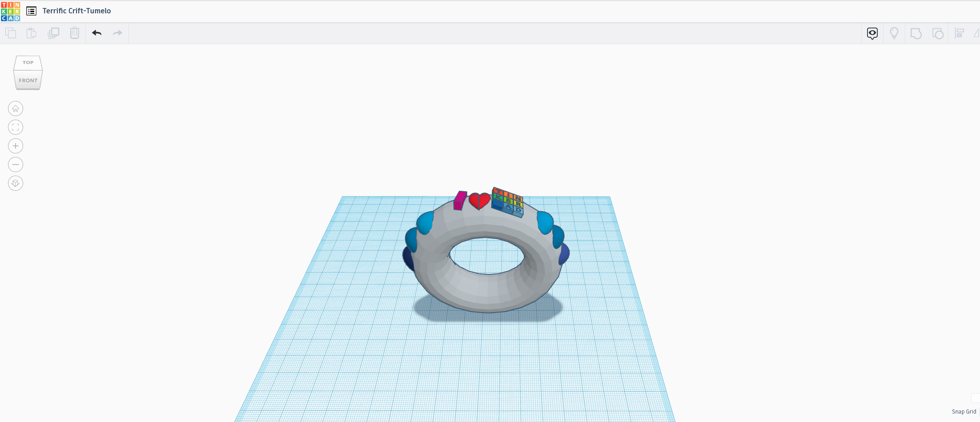Click the Paste icon in the toolbar

tap(31, 33)
